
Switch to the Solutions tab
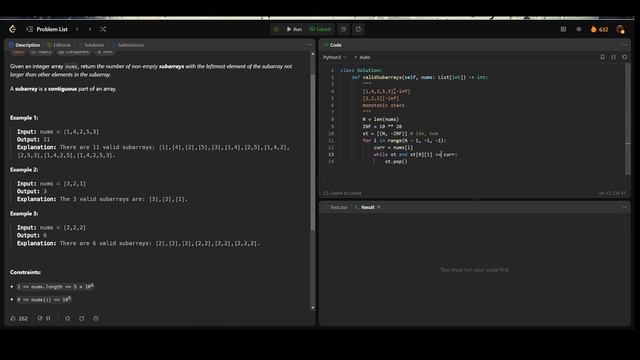(x=91, y=45)
